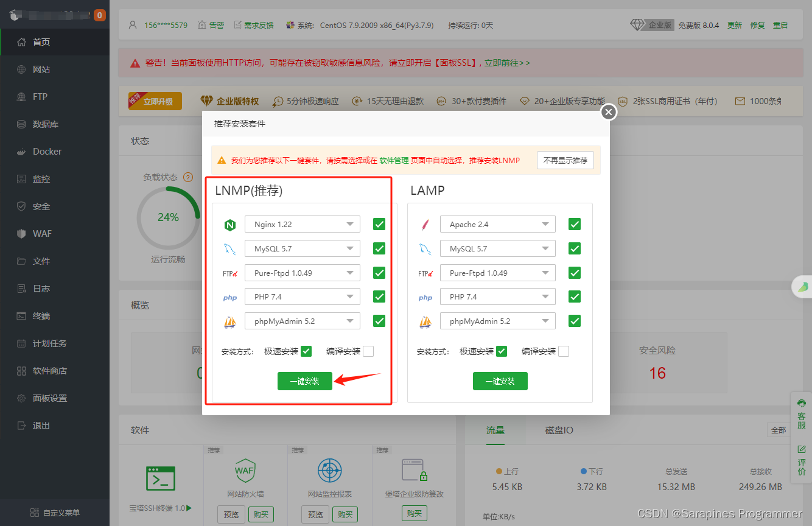The width and height of the screenshot is (812, 526).
Task: Click the WAF website firewall icon
Action: [244, 471]
